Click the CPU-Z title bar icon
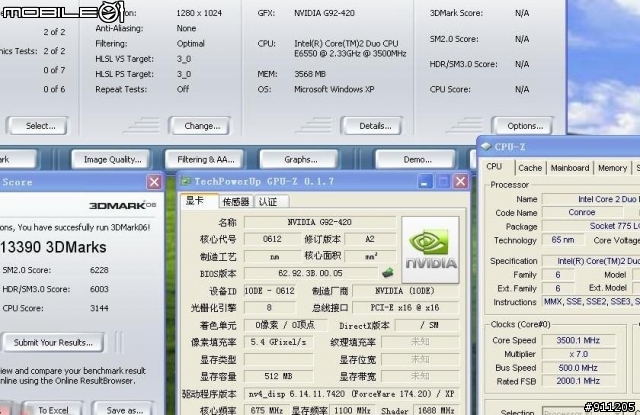Viewport: 640px width, 415px height. pos(486,146)
